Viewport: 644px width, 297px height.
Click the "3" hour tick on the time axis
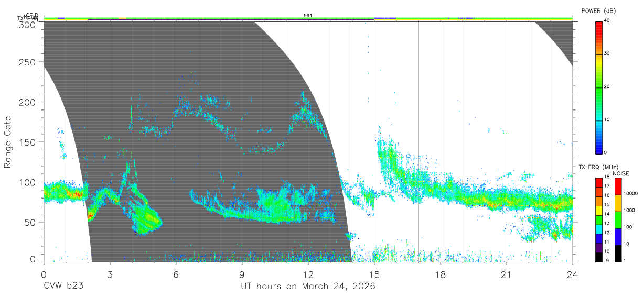coord(110,274)
